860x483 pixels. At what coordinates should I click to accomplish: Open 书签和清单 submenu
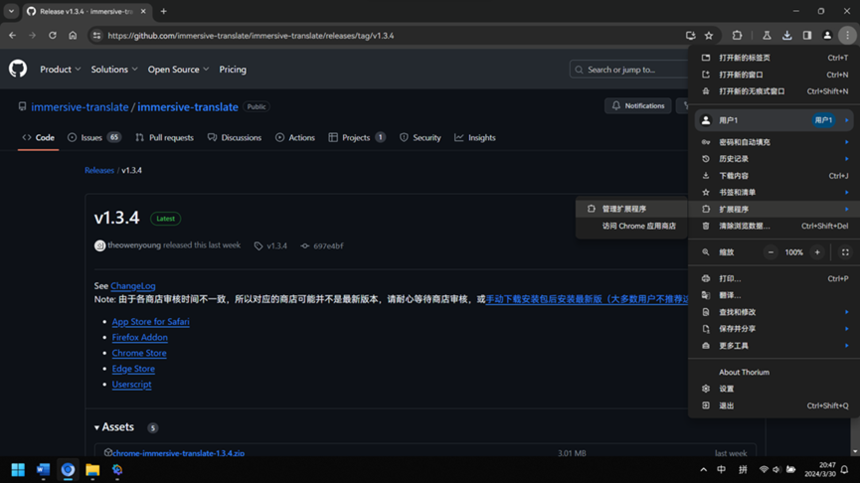(x=773, y=192)
